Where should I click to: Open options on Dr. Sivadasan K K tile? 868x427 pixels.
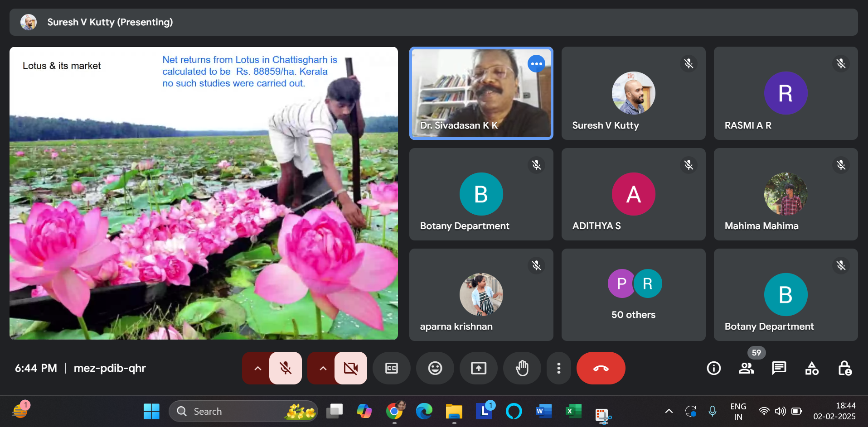coord(537,64)
